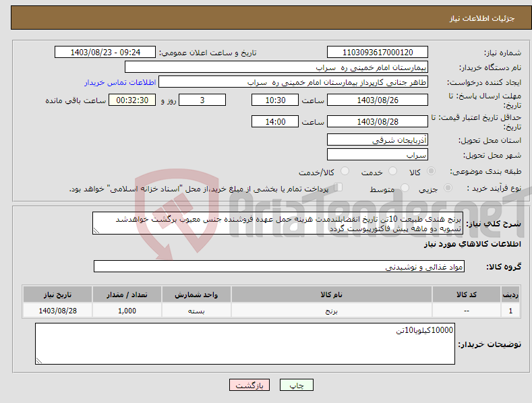The width and height of the screenshot is (532, 403).
Task: Click the response deadline time 10:30
Action: (275, 100)
